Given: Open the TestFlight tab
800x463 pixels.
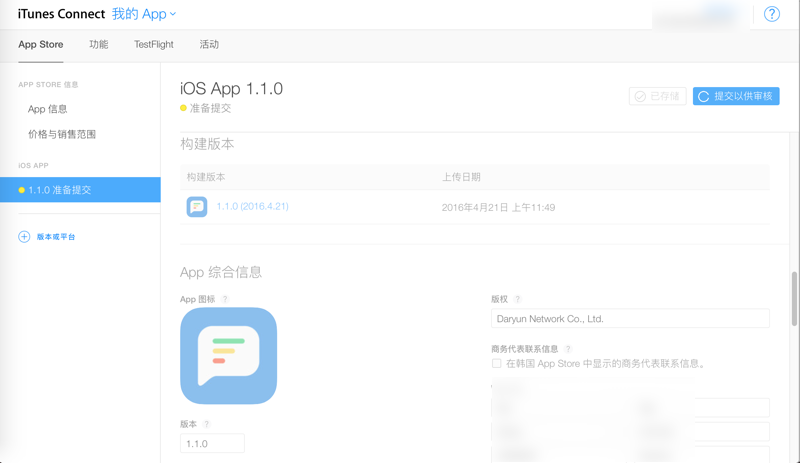Looking at the screenshot, I should coord(154,44).
